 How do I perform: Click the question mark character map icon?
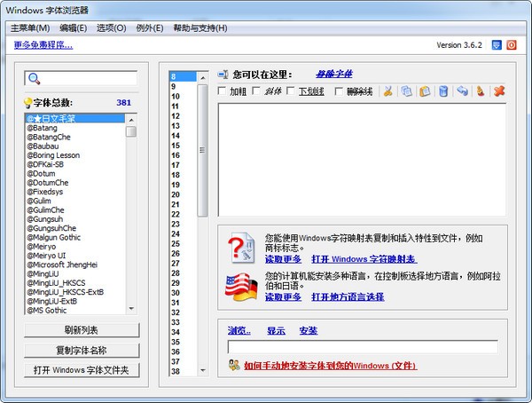(241, 248)
